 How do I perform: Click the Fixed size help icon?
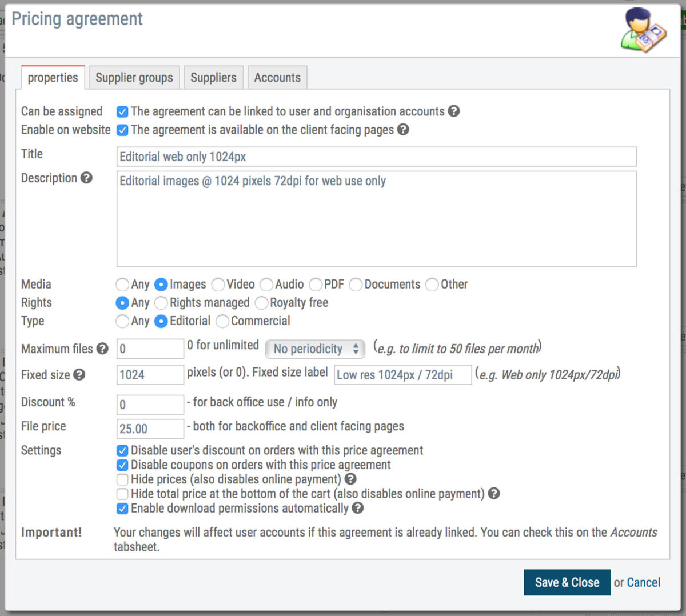[79, 375]
